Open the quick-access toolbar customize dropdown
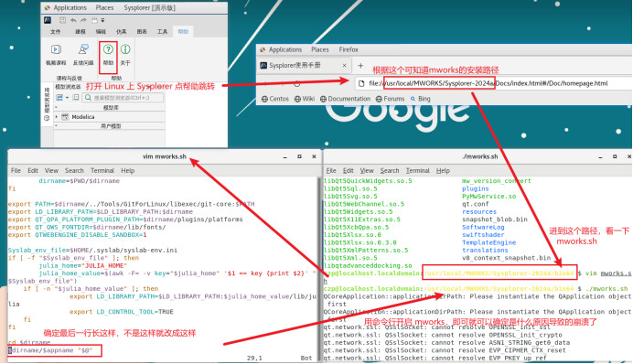 [x=102, y=20]
